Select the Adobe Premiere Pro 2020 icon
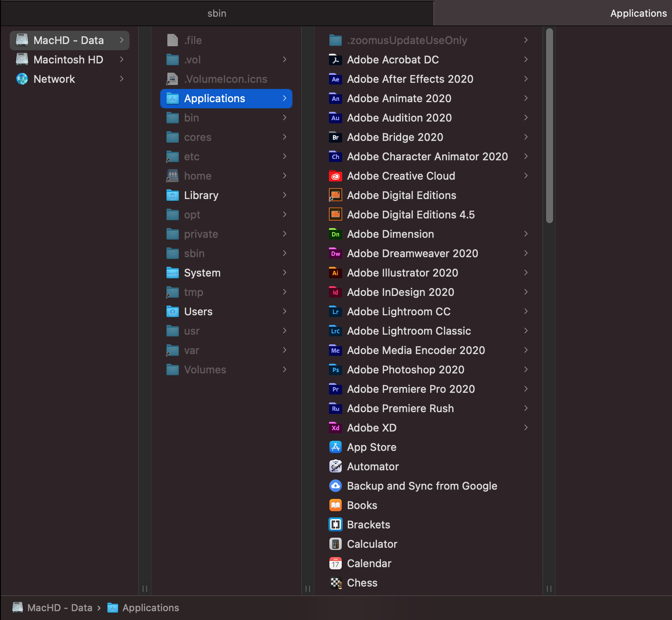 tap(336, 389)
